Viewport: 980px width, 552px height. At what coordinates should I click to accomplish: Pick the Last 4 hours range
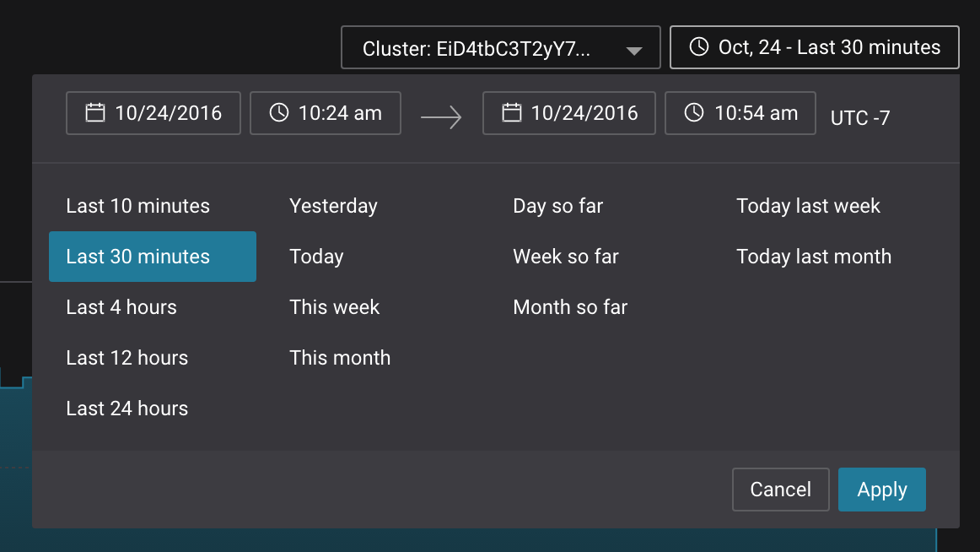point(121,307)
